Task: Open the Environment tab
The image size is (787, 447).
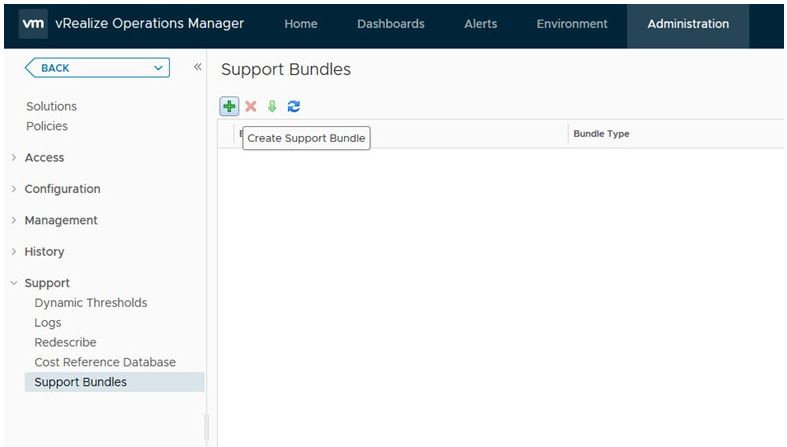Action: point(571,24)
